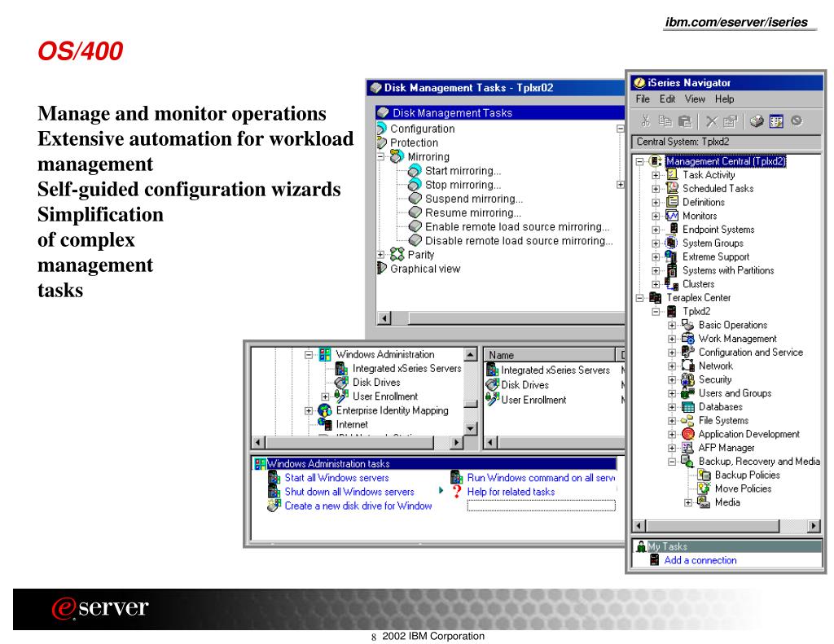The width and height of the screenshot is (834, 644).
Task: Select Integrated xSeries Servers in Name list
Action: pos(555,370)
